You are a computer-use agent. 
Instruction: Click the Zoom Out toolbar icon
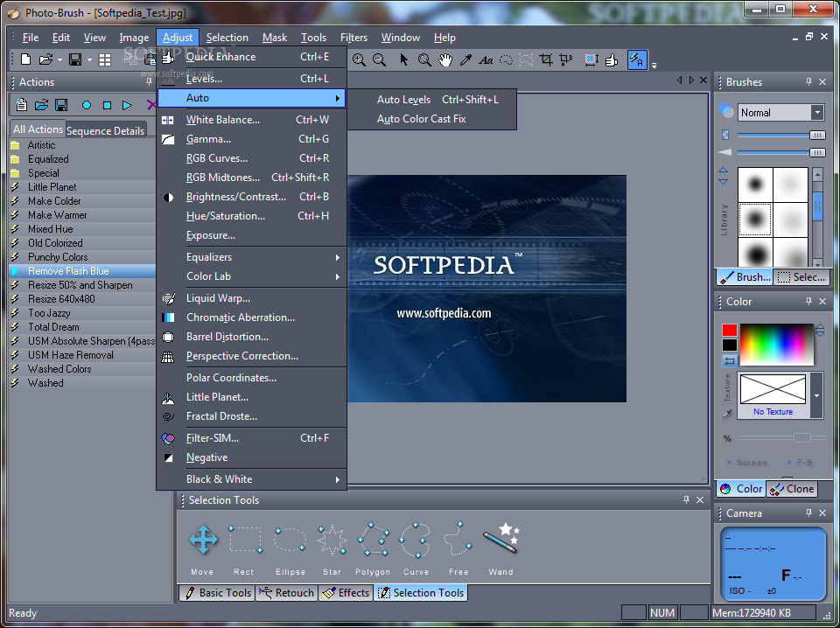[379, 60]
